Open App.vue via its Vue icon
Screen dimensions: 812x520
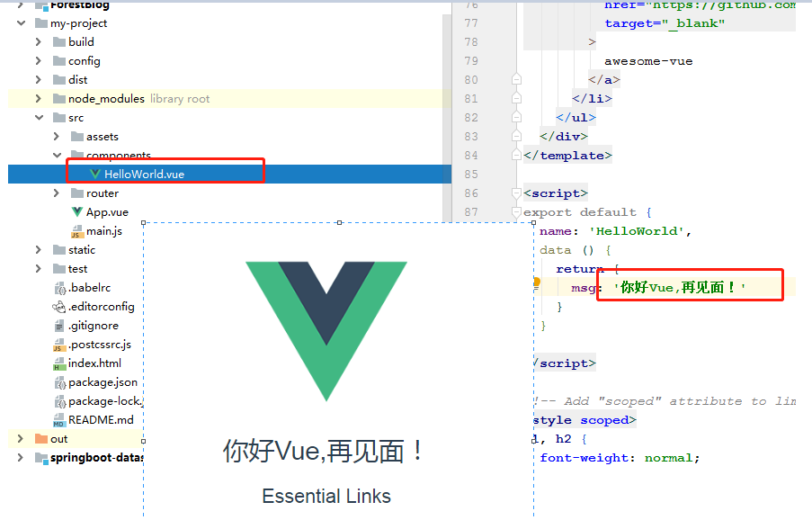click(x=79, y=211)
